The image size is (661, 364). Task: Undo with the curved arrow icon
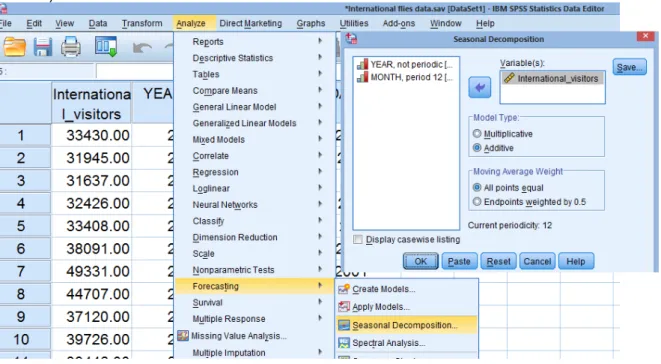[x=142, y=47]
